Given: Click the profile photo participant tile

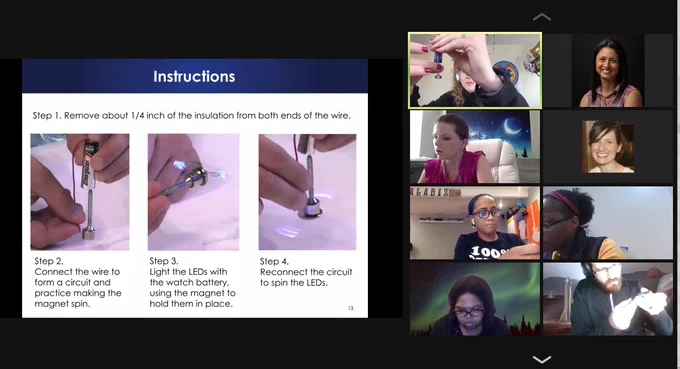Looking at the screenshot, I should (608, 147).
